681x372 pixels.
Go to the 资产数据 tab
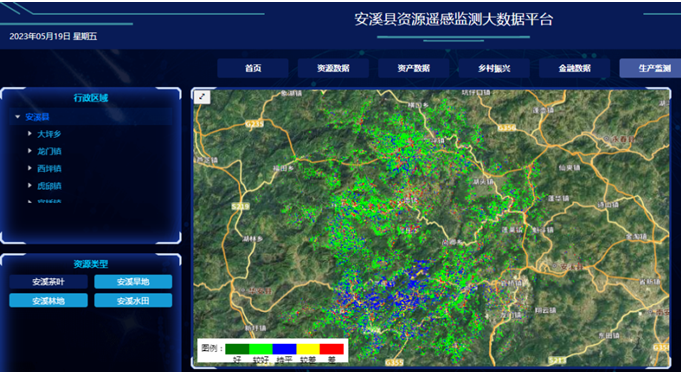pyautogui.click(x=413, y=68)
